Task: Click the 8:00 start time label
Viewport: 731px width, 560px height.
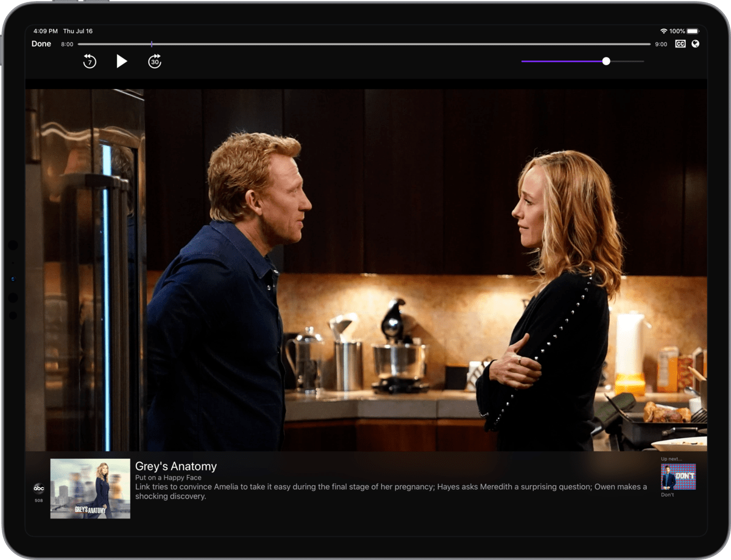Action: click(x=67, y=44)
